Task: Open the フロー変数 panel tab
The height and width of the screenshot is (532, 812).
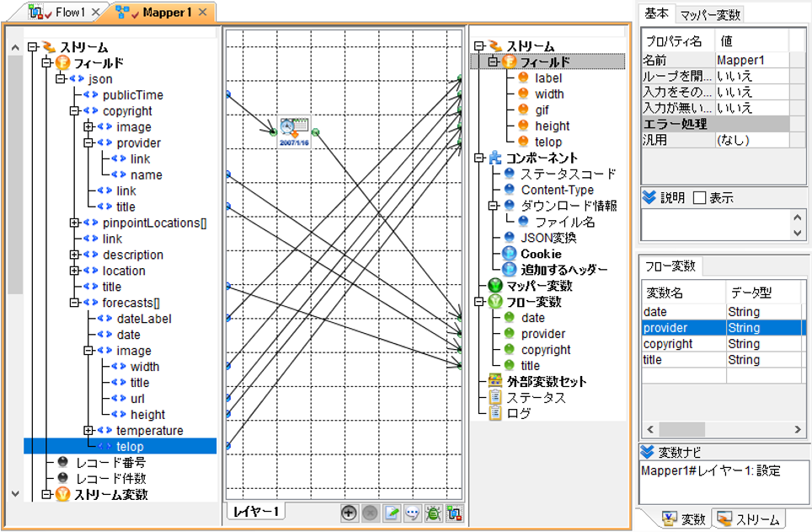Action: click(x=670, y=266)
